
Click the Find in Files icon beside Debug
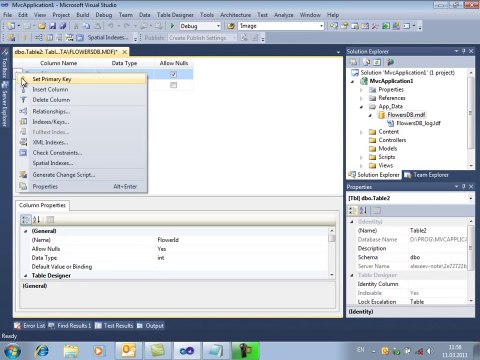[x=231, y=26]
